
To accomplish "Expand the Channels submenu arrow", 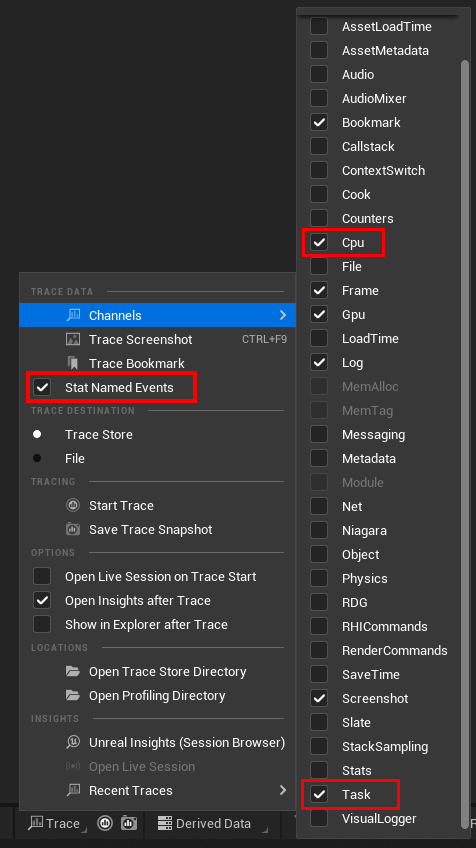I will [x=283, y=315].
